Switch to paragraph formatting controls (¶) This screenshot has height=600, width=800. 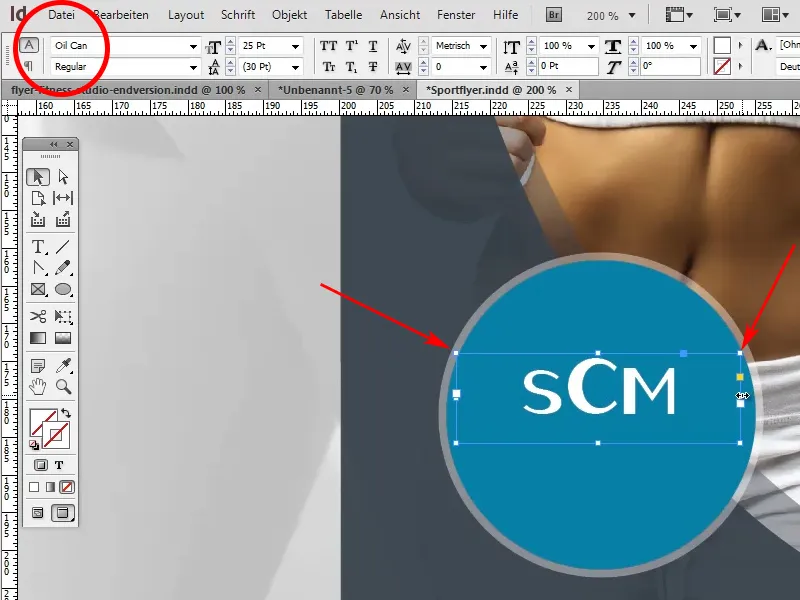point(29,66)
